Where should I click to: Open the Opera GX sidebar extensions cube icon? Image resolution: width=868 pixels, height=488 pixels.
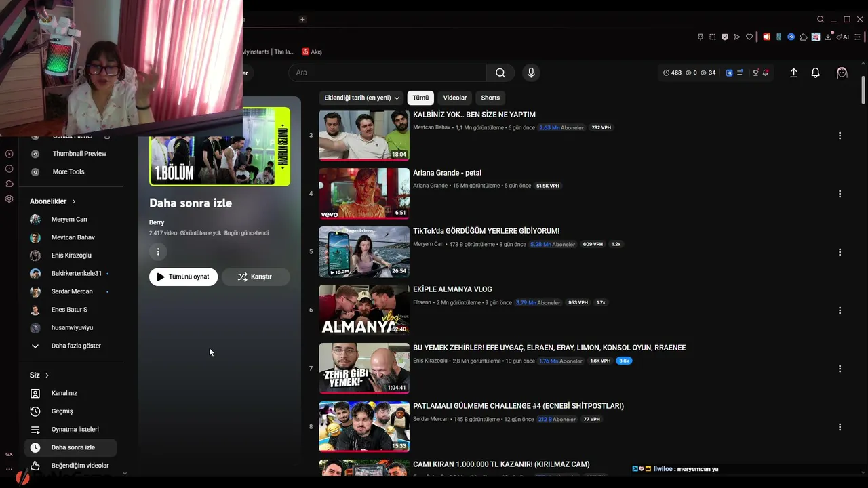point(9,184)
